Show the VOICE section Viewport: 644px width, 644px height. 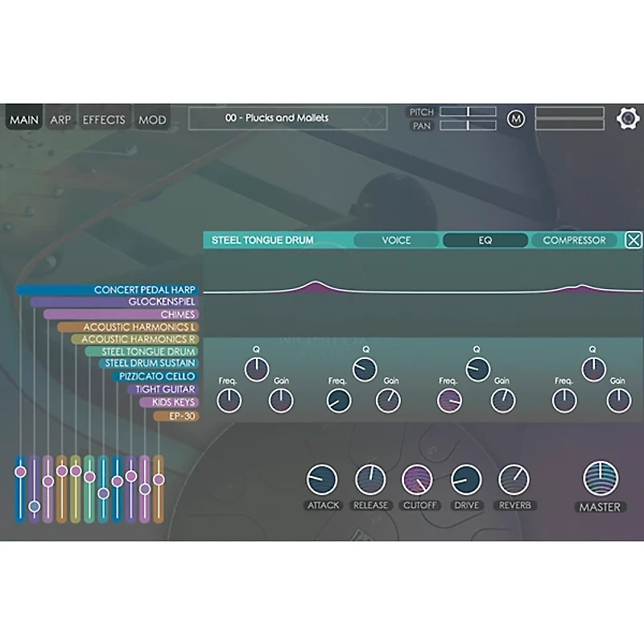tap(396, 240)
